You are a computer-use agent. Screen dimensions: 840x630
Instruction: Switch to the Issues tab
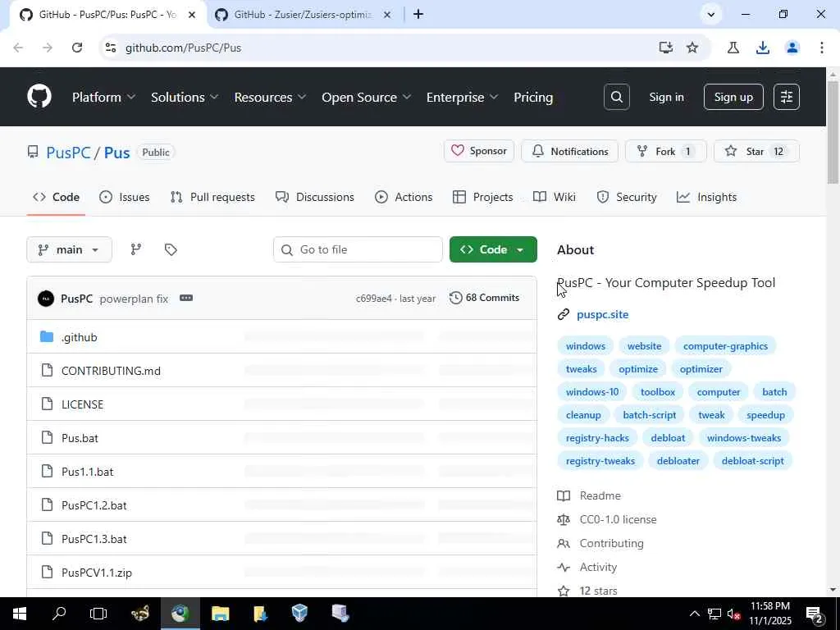click(x=125, y=197)
